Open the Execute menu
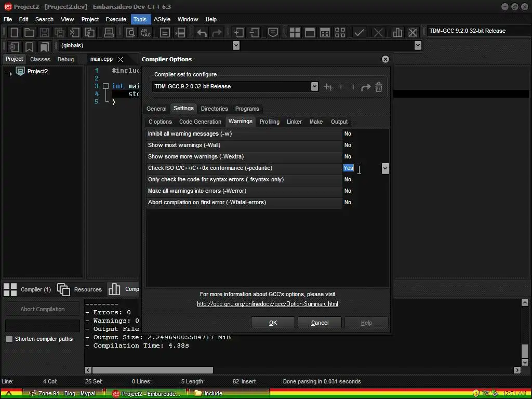The width and height of the screenshot is (532, 399). coord(116,19)
